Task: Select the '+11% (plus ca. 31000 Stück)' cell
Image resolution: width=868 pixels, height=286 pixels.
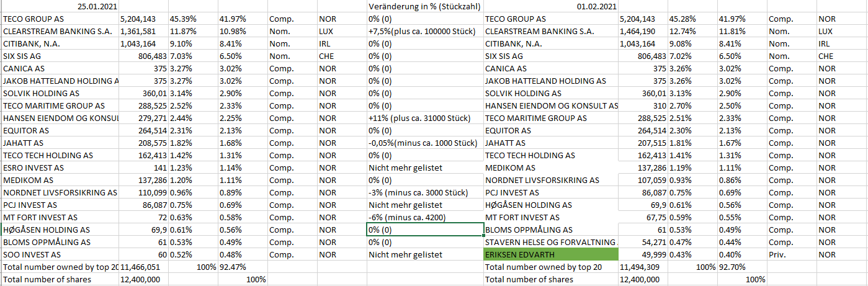Action: 425,118
